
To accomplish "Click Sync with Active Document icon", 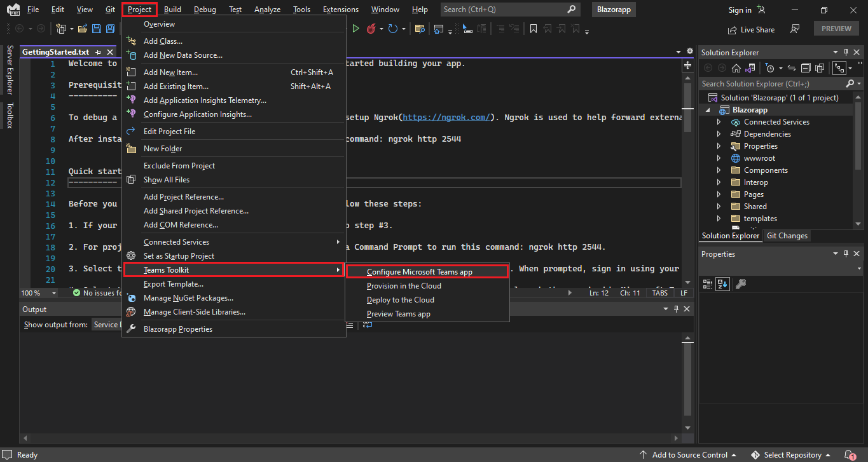I will 792,68.
